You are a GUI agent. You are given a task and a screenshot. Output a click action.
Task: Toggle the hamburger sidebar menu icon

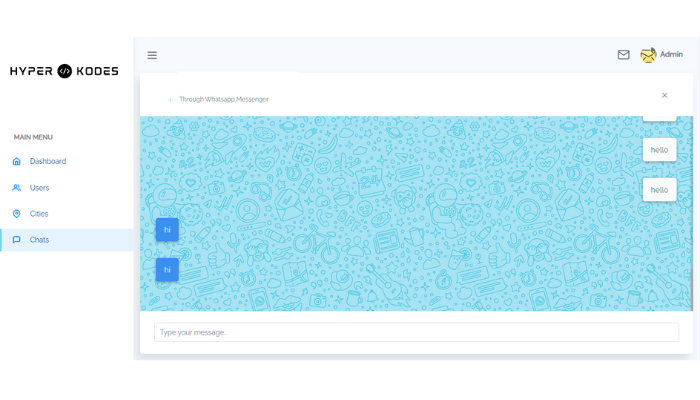[152, 55]
